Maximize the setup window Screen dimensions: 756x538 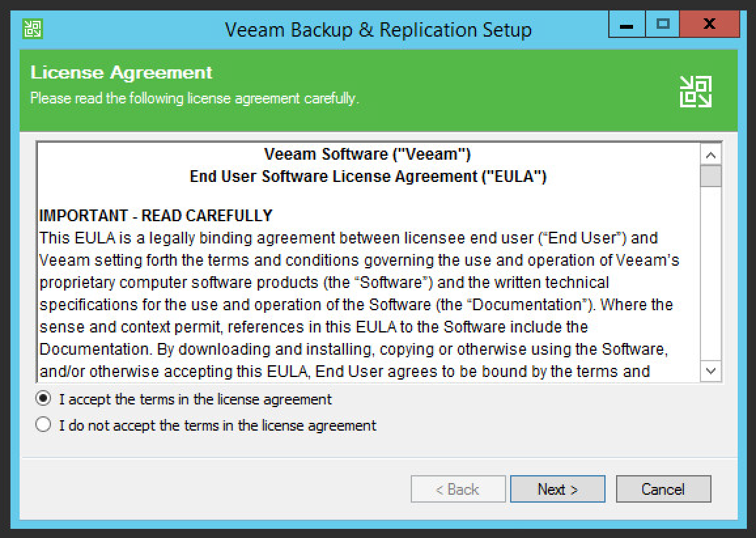tap(662, 25)
